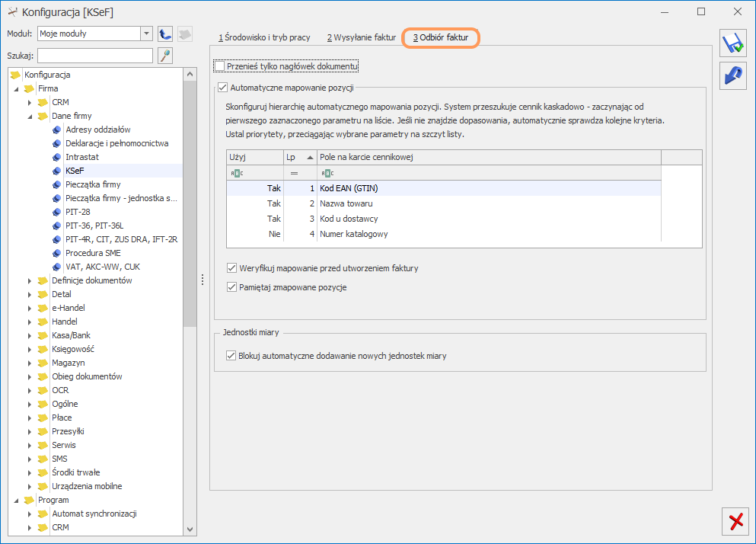Click the search icon beside Szukaj field
Image resolution: width=756 pixels, height=544 pixels.
coord(165,56)
